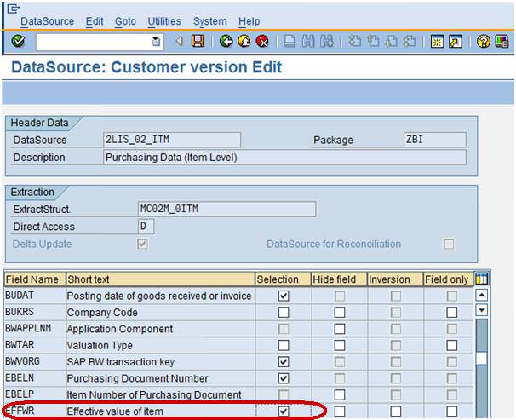Click the red Cancel icon
This screenshot has height=420, width=516.
pos(262,42)
